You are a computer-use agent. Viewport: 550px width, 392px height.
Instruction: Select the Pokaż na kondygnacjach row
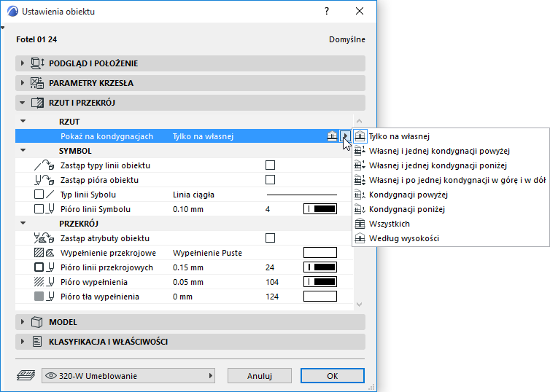point(183,136)
